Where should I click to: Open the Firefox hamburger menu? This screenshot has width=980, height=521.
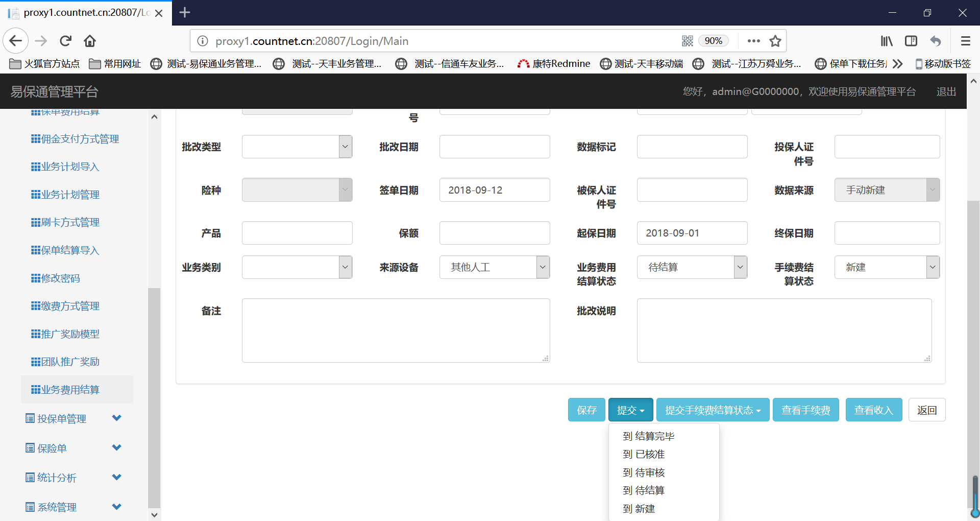point(965,41)
